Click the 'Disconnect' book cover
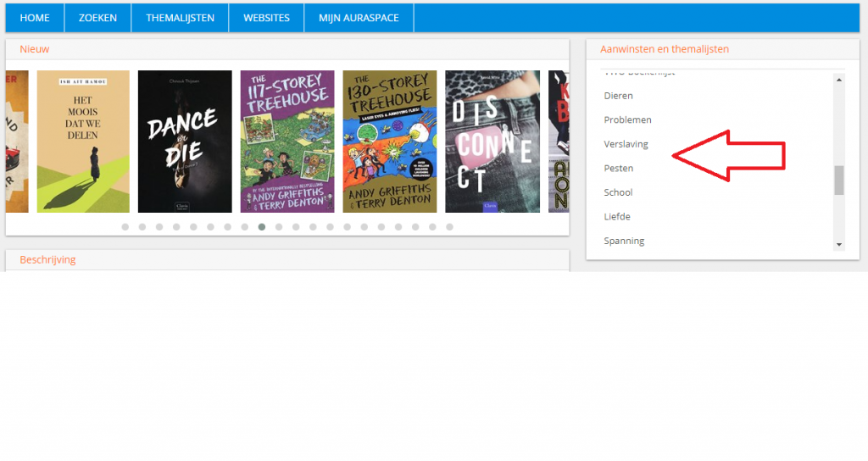The height and width of the screenshot is (461, 868). [492, 142]
